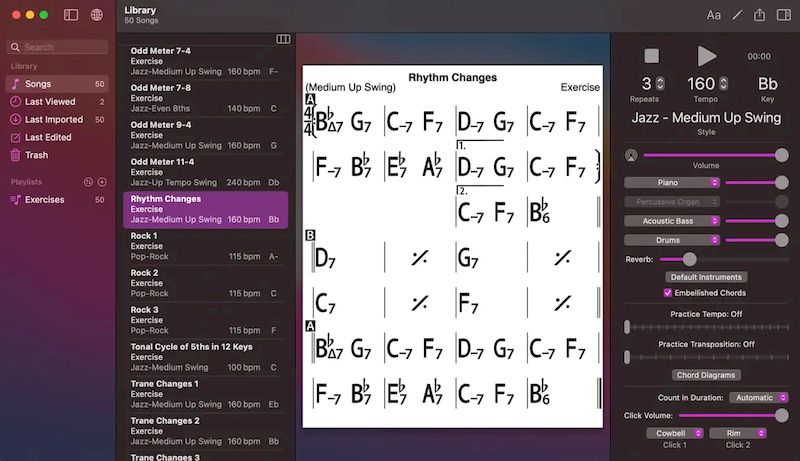The width and height of the screenshot is (800, 461).
Task: Open the Exercises playlist
Action: click(x=57, y=200)
